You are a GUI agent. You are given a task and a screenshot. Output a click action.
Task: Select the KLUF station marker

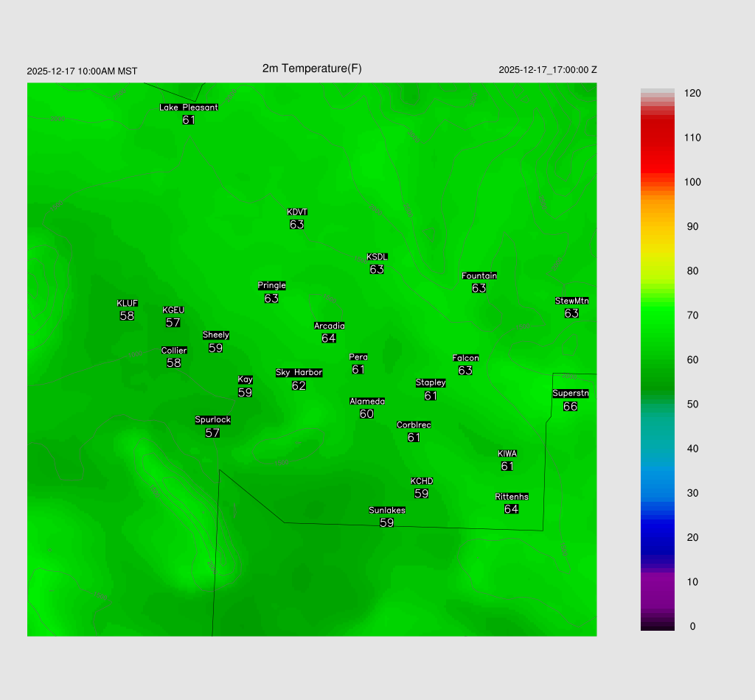tap(127, 310)
